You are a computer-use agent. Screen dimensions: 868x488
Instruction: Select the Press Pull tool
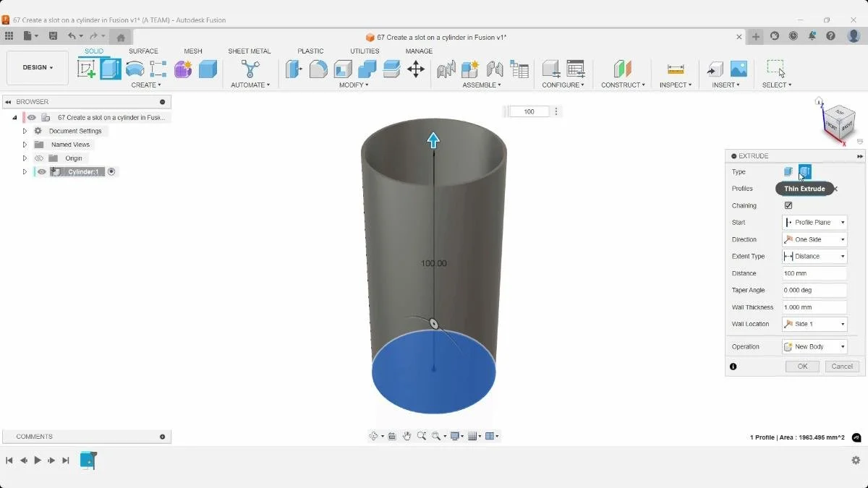tap(294, 69)
